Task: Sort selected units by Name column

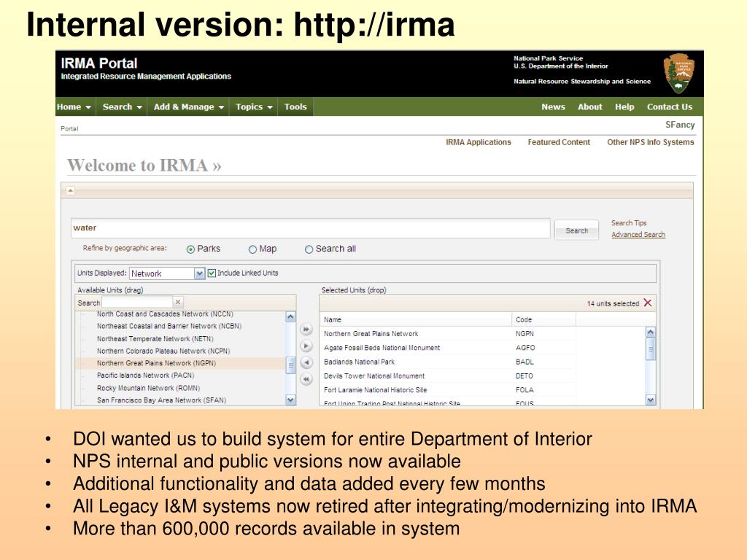Action: (415, 319)
